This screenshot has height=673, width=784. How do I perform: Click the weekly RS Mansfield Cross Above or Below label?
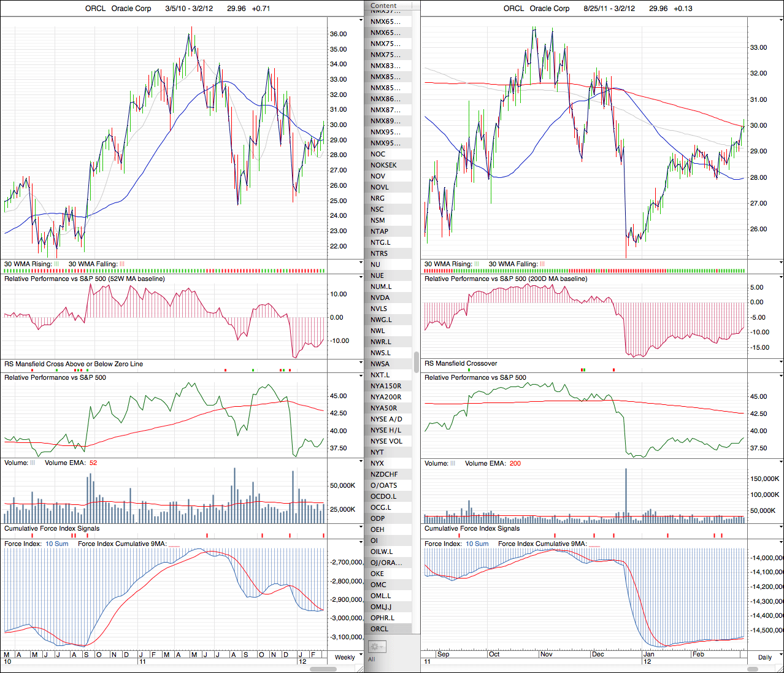[x=74, y=364]
